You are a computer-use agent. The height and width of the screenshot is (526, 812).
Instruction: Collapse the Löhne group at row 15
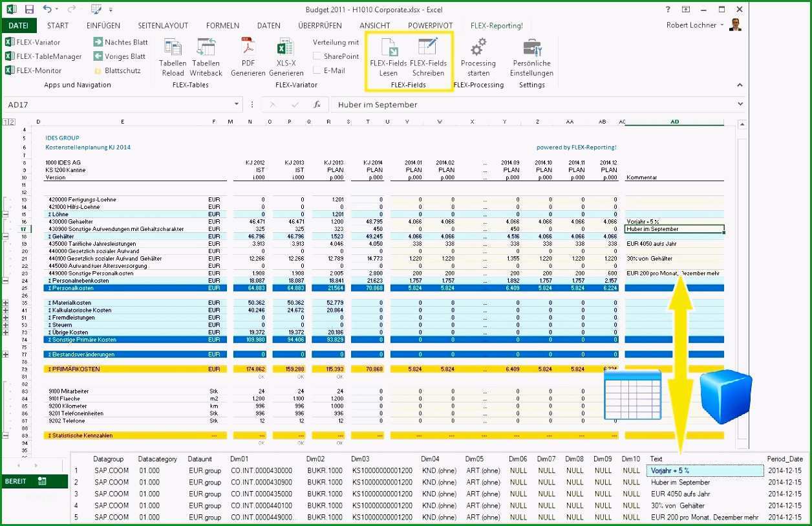6,214
